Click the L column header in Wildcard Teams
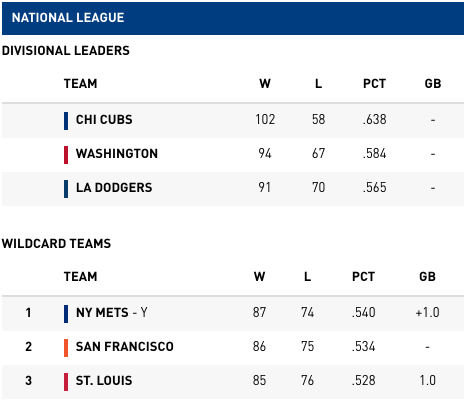Screen dimensions: 464x401 pyautogui.click(x=307, y=277)
